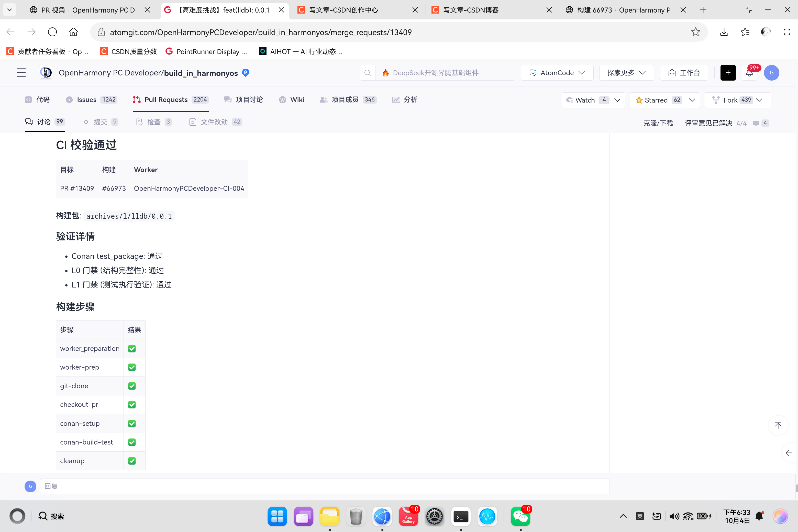
Task: Open WeChat from the dock
Action: point(520,516)
